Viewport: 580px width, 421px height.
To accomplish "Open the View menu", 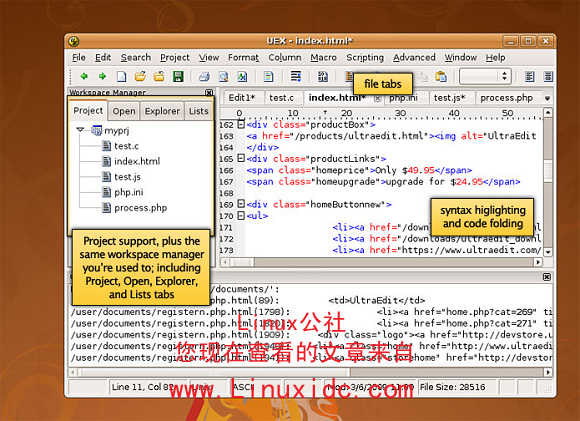I will 209,58.
